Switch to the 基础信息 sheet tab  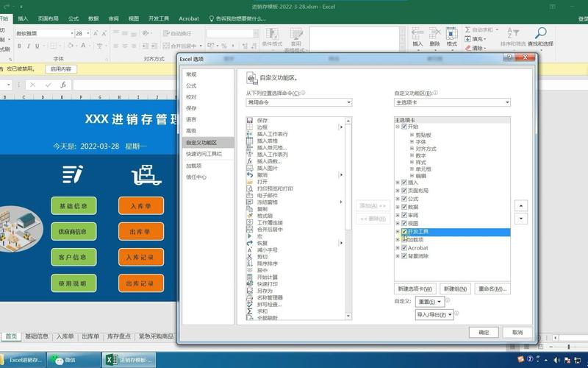tap(37, 336)
